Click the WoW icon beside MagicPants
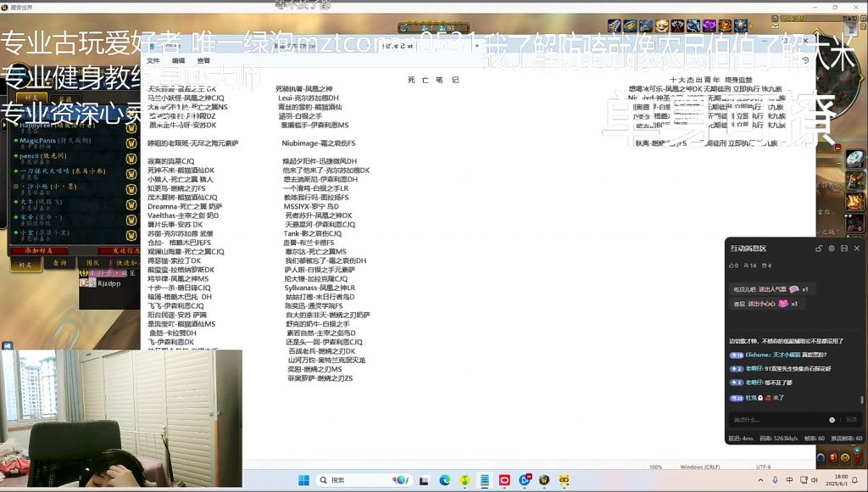The width and height of the screenshot is (868, 492). [x=131, y=143]
